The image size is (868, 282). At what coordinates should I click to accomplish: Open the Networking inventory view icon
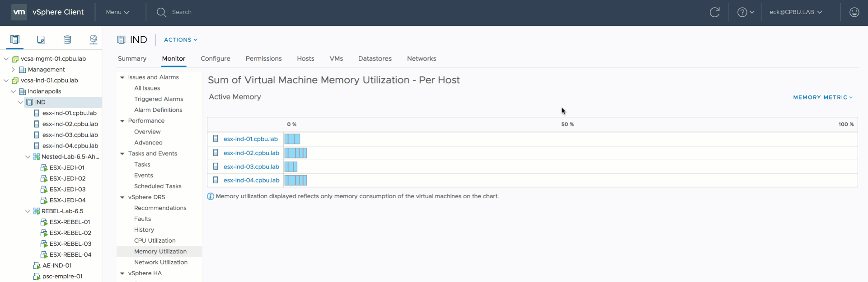coord(94,39)
